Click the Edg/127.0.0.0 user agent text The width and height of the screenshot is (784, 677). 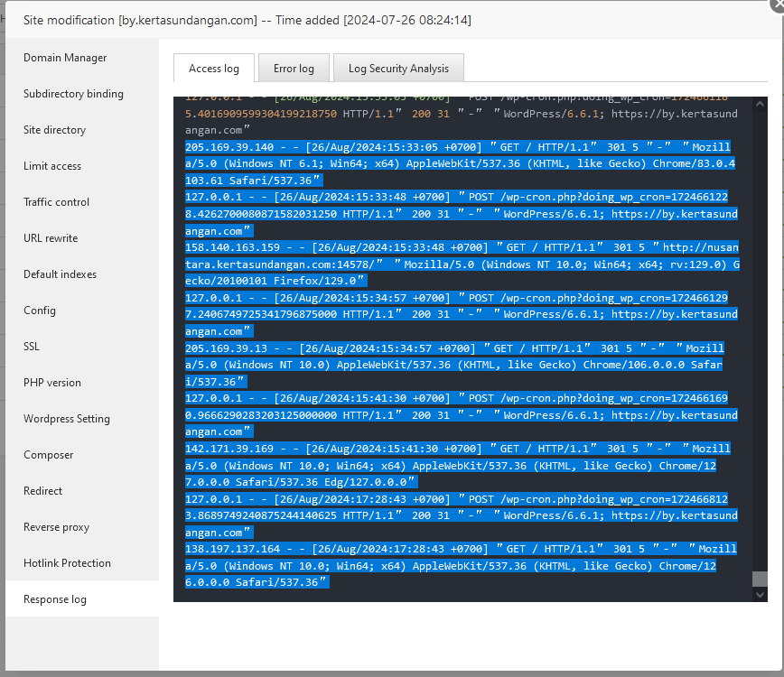point(366,482)
